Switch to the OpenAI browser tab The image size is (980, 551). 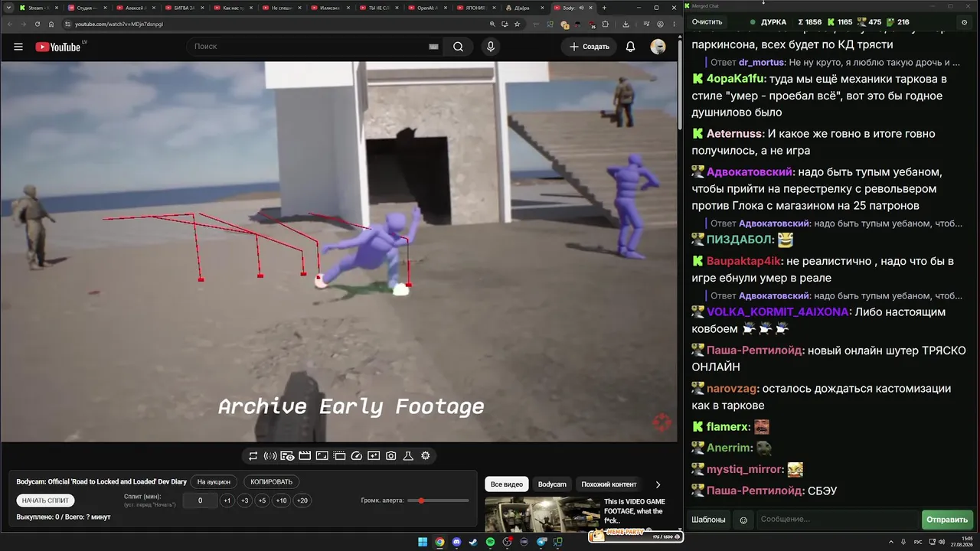coord(429,8)
